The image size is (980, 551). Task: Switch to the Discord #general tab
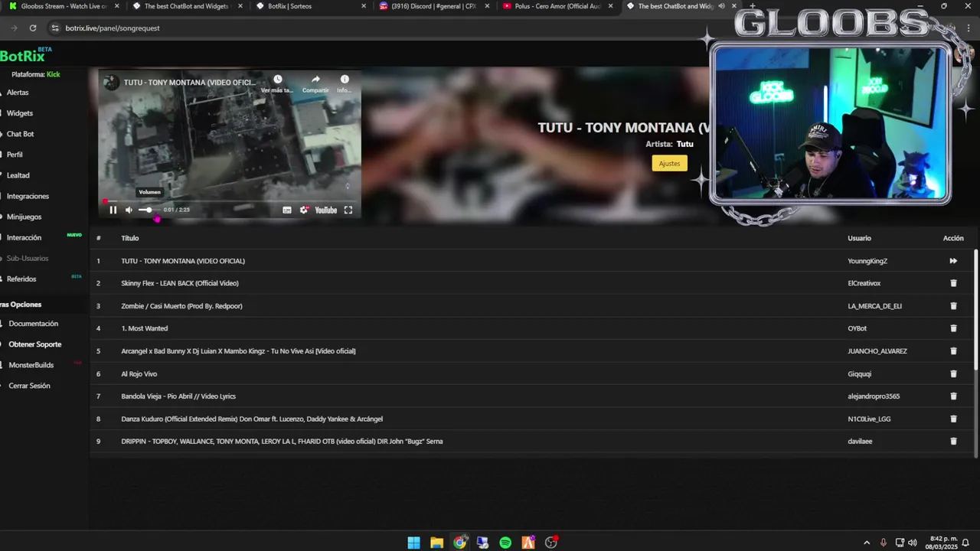click(x=433, y=6)
